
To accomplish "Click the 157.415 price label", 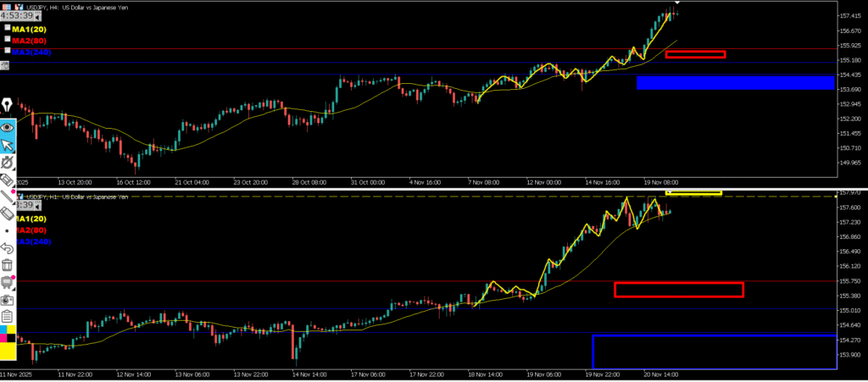I will pos(851,16).
